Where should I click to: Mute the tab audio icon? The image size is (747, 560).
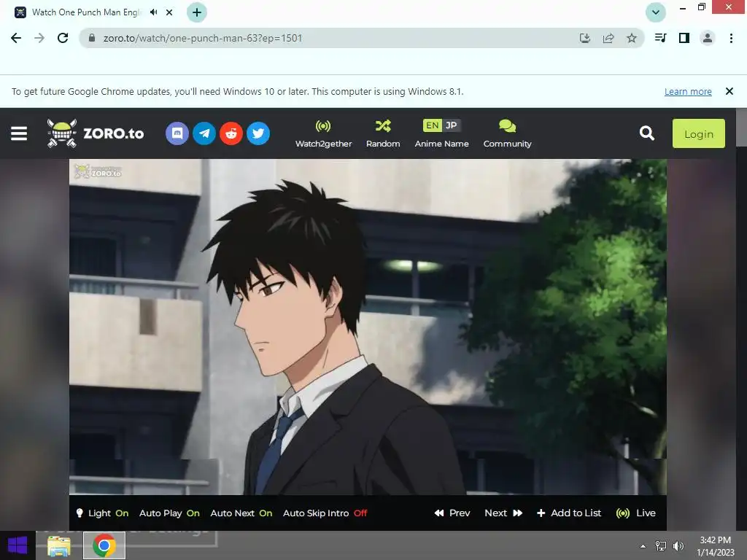point(153,12)
